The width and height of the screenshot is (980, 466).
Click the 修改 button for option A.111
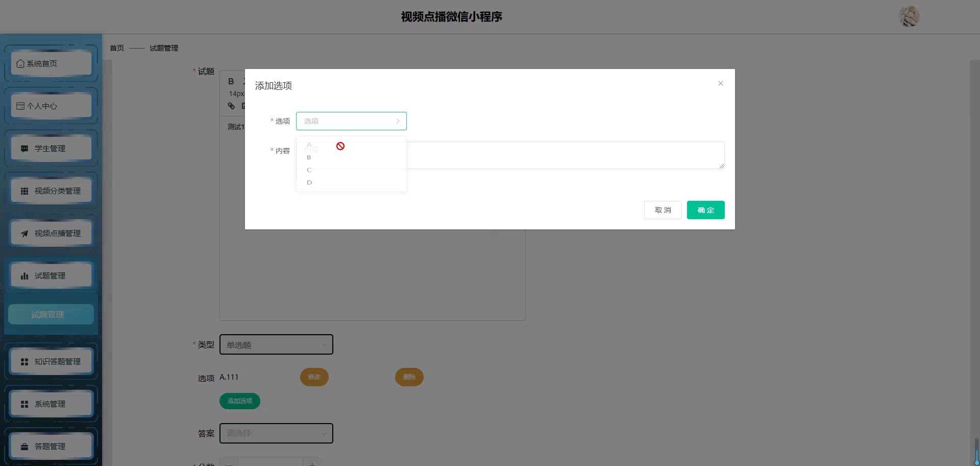pyautogui.click(x=314, y=377)
